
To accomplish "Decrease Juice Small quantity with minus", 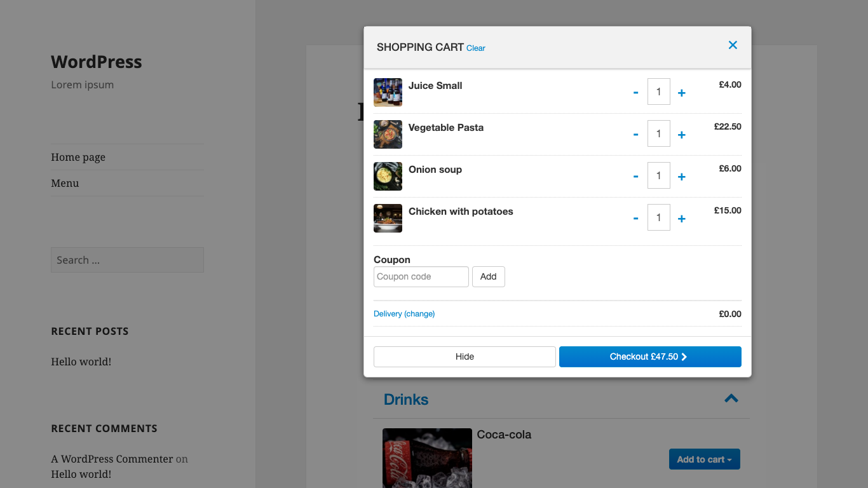I will 635,93.
